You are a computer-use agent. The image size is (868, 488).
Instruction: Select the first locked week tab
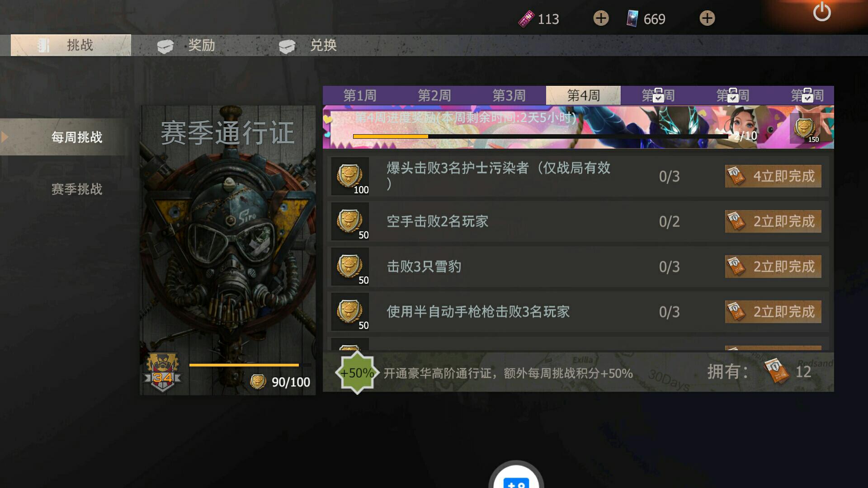coord(658,95)
